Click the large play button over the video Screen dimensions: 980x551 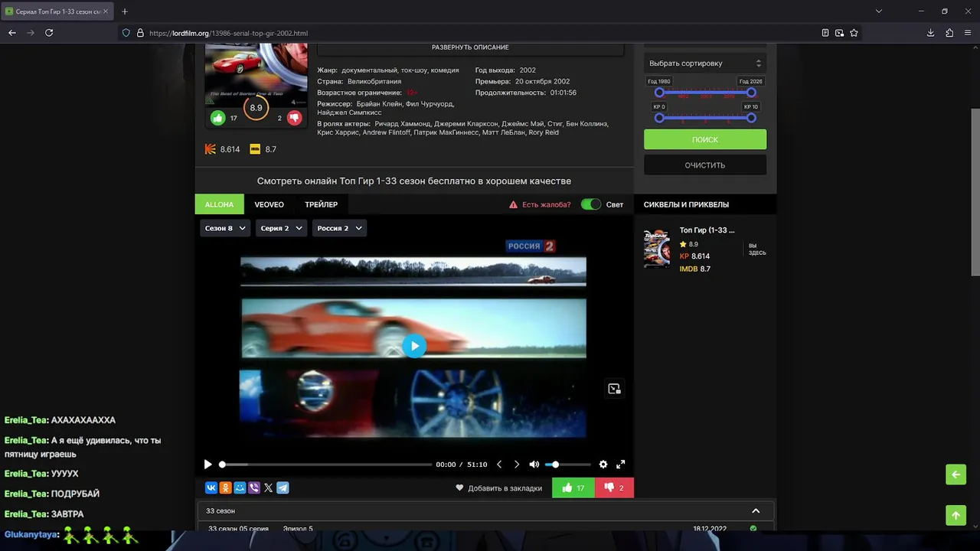coord(414,346)
